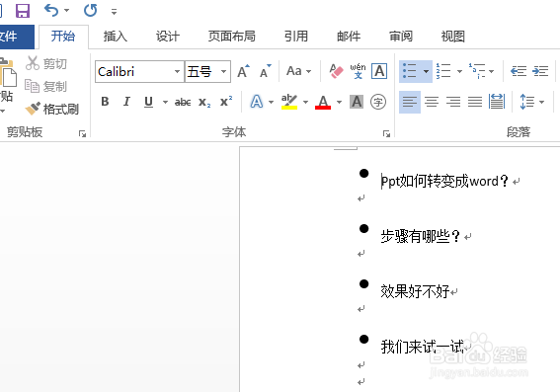
Task: Click the Text Effects blue A icon
Action: (257, 102)
